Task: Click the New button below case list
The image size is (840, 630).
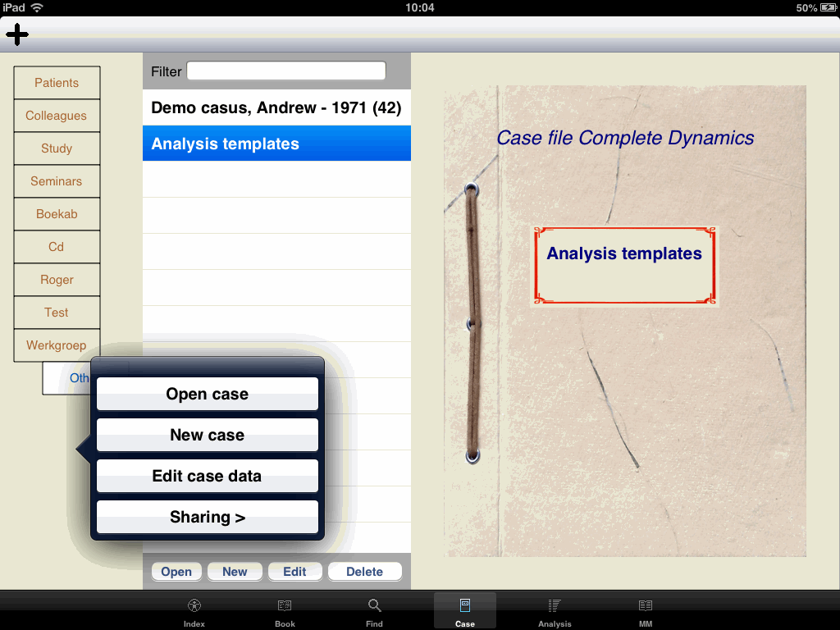Action: coord(235,572)
